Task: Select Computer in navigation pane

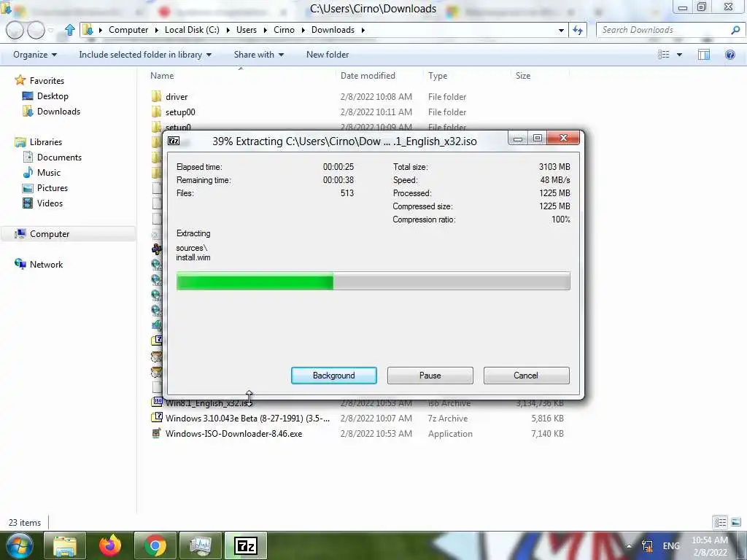Action: click(50, 234)
